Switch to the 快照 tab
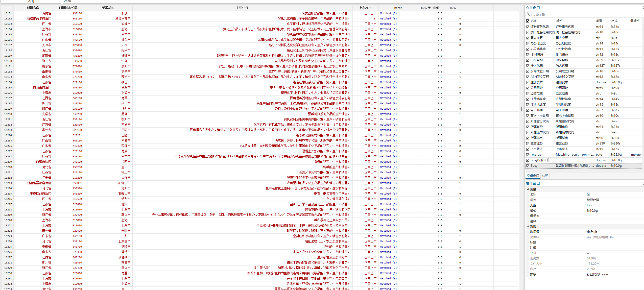Image resolution: width=644 pixels, height=290 pixels. point(545,176)
